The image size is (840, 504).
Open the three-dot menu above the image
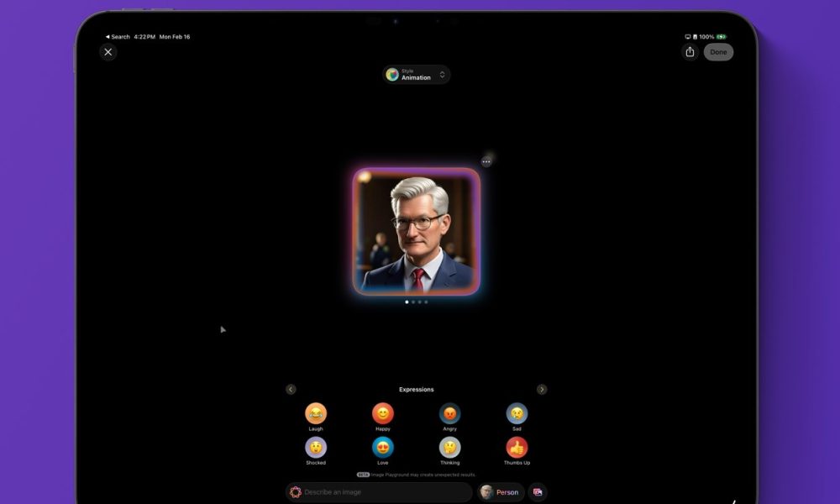tap(486, 161)
